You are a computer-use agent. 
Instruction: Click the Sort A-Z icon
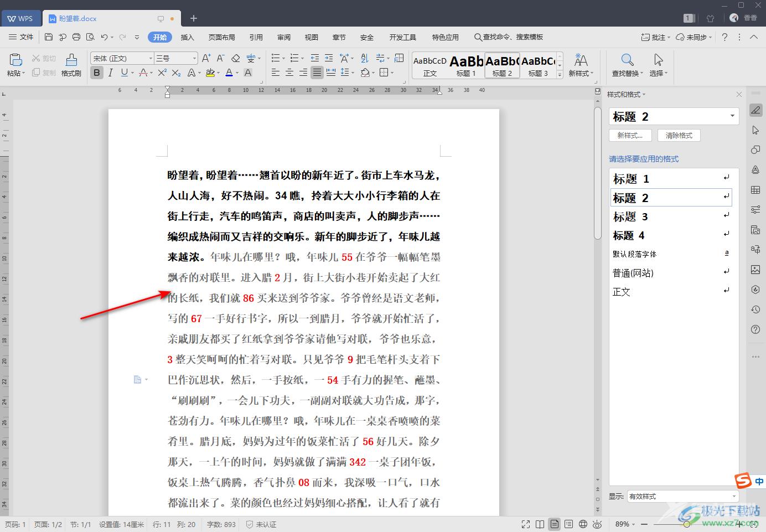point(365,58)
